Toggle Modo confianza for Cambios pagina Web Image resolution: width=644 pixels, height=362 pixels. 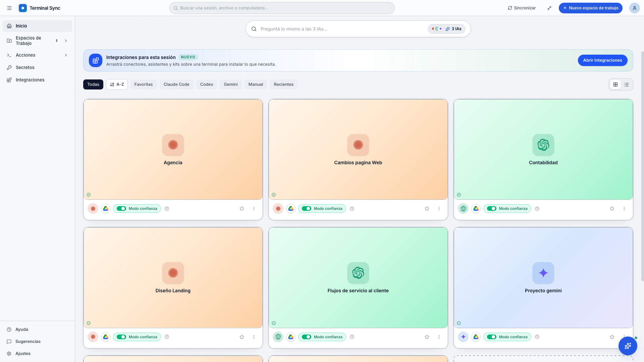coord(307,208)
